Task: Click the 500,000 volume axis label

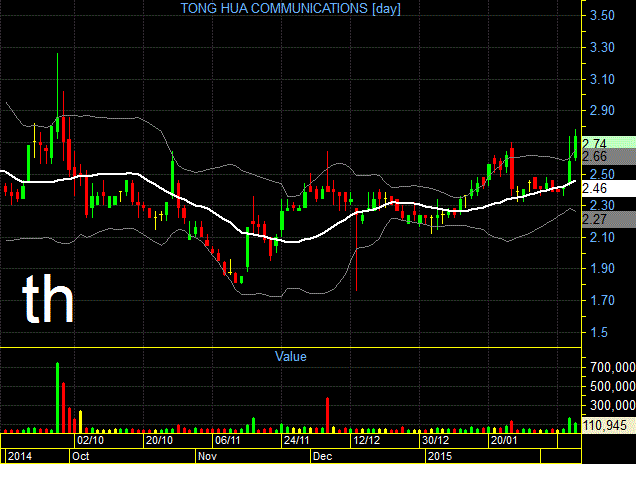Action: [612, 386]
